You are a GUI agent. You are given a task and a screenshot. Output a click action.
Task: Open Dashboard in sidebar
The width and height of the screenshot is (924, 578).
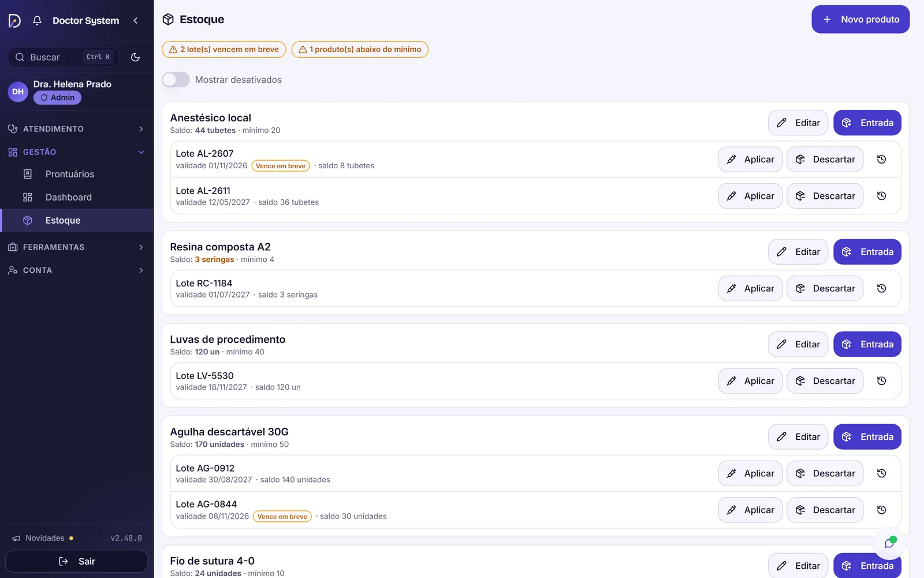(x=77, y=197)
